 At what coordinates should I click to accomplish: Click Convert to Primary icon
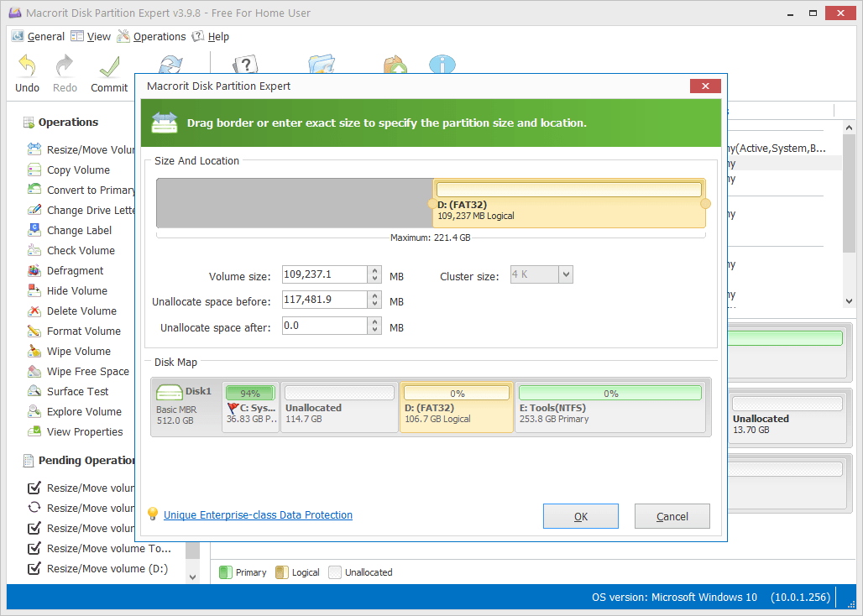pos(34,189)
